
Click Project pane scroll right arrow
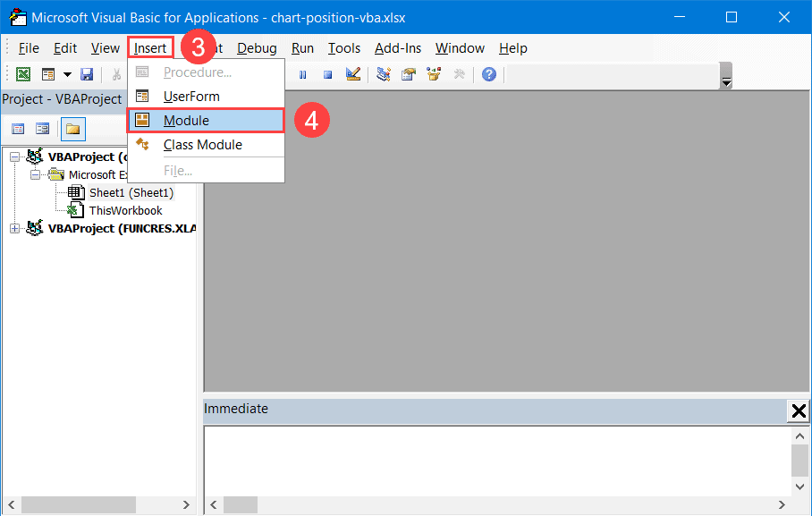[186, 504]
